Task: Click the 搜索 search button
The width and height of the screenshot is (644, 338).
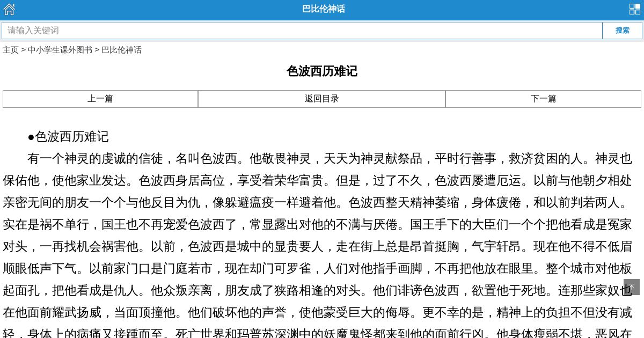Action: click(x=622, y=31)
